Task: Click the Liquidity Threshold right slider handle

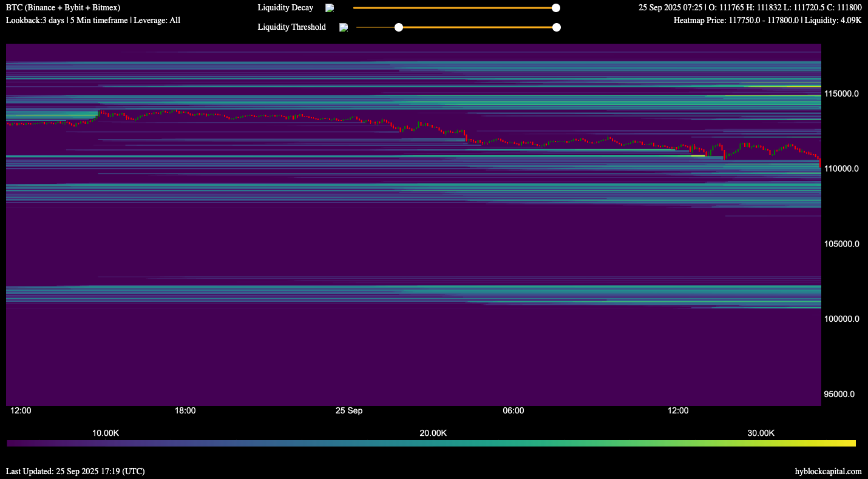Action: tap(556, 27)
